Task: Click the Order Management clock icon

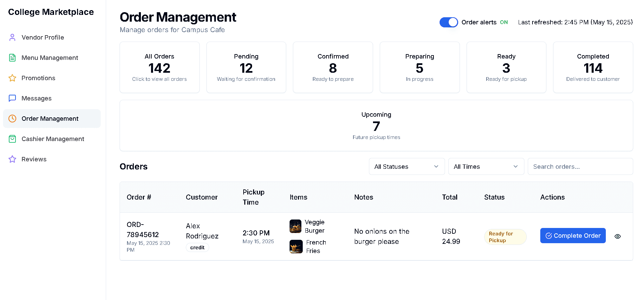Action: pyautogui.click(x=13, y=119)
